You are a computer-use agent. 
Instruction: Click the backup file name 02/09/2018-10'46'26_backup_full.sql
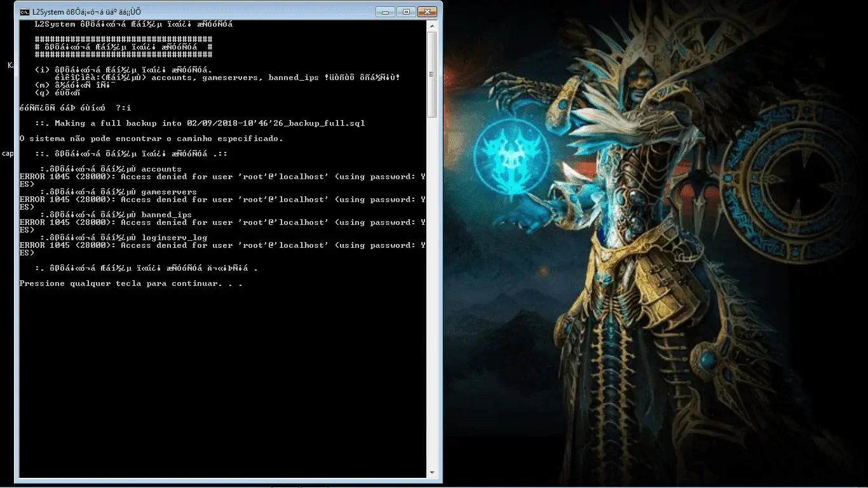(276, 123)
